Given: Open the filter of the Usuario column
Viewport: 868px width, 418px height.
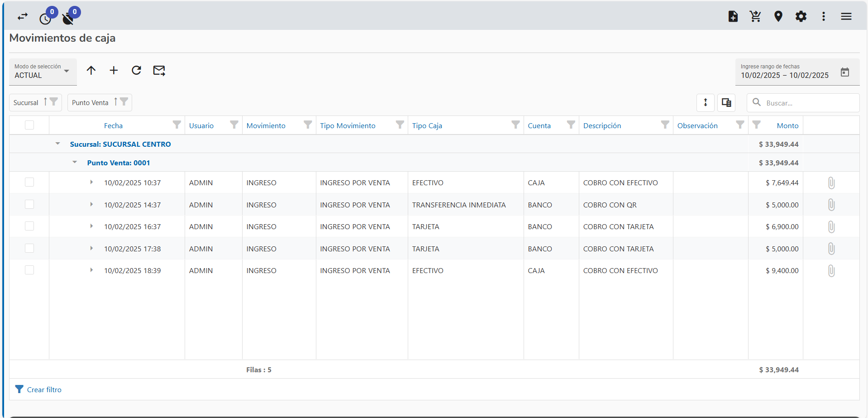Looking at the screenshot, I should pos(234,125).
